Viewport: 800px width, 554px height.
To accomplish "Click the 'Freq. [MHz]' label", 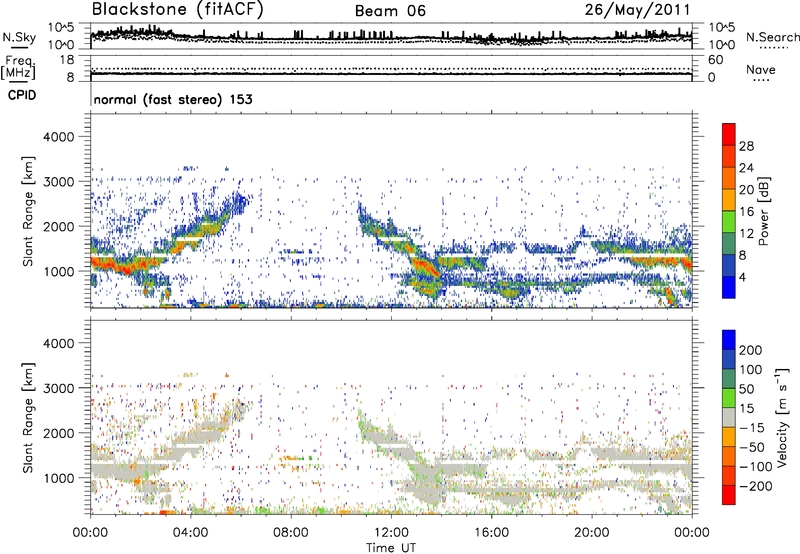I will tap(18, 68).
